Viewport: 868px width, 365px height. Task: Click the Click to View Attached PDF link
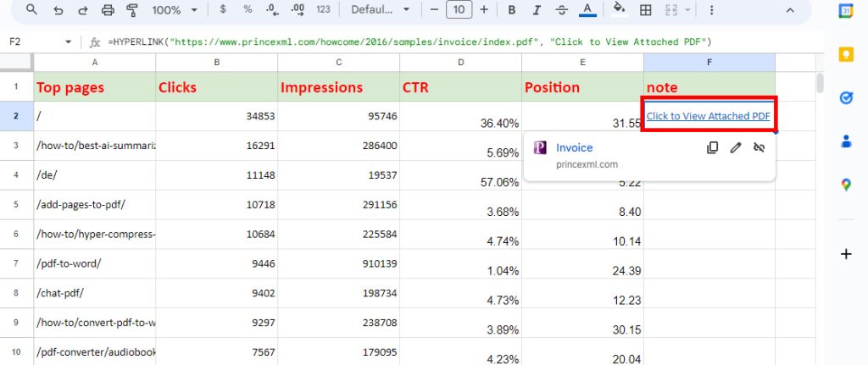pos(708,116)
